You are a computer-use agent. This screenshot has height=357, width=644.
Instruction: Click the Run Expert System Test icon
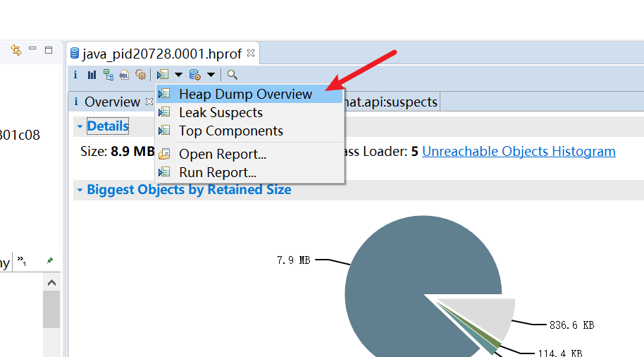(x=163, y=75)
